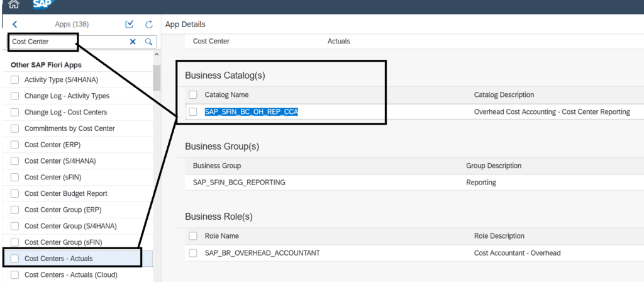This screenshot has height=282, width=644.
Task: Refresh the Apps list
Action: [x=149, y=25]
